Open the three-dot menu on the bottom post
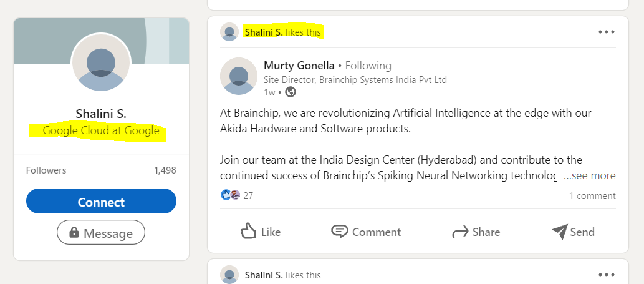 pyautogui.click(x=606, y=275)
